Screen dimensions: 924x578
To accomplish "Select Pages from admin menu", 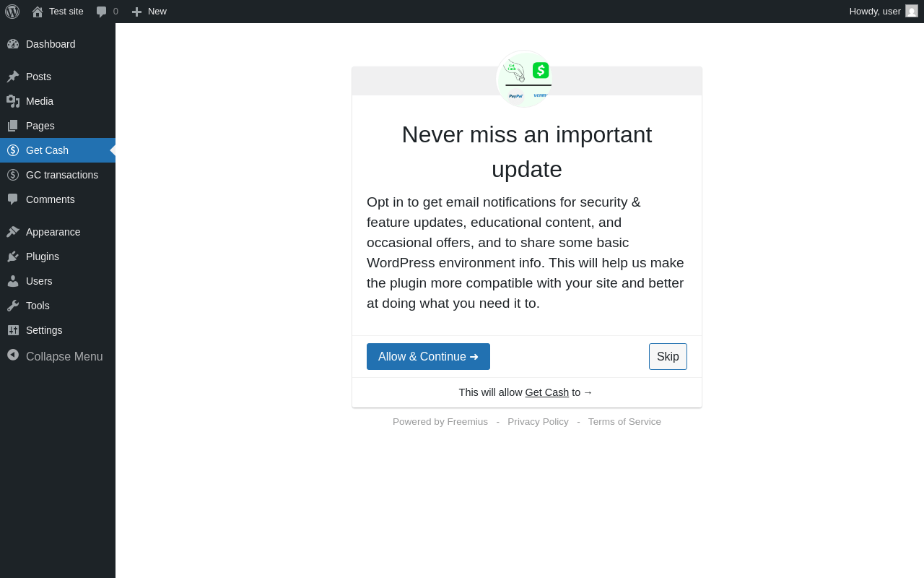I will [40, 126].
